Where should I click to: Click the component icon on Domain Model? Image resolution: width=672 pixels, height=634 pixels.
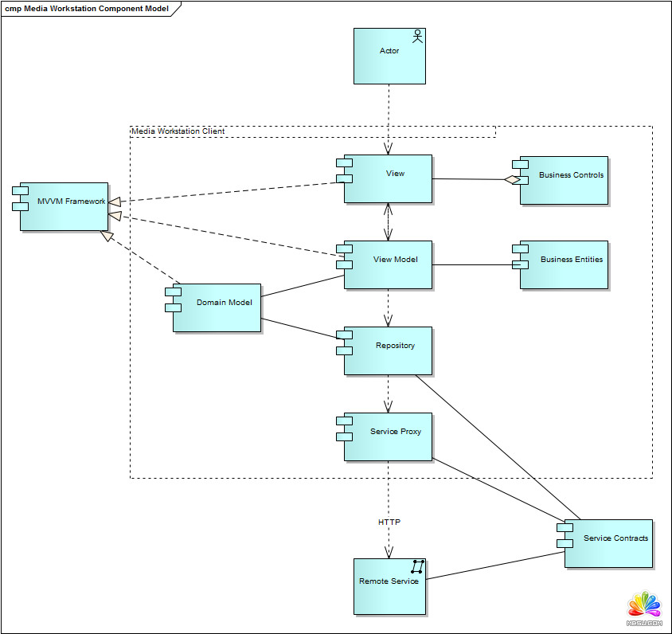tap(173, 300)
